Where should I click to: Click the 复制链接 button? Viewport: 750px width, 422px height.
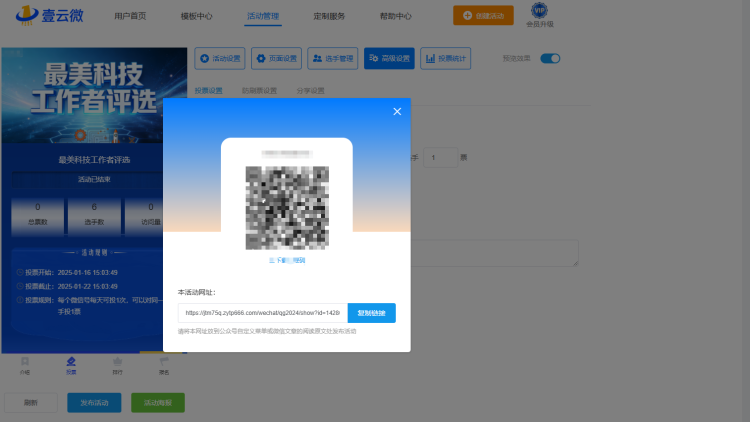[372, 313]
